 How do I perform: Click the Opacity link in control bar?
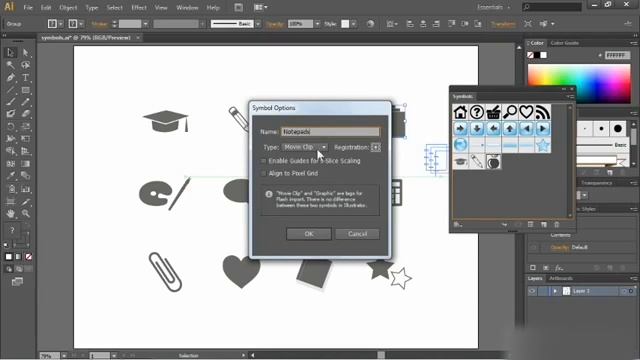click(x=274, y=24)
